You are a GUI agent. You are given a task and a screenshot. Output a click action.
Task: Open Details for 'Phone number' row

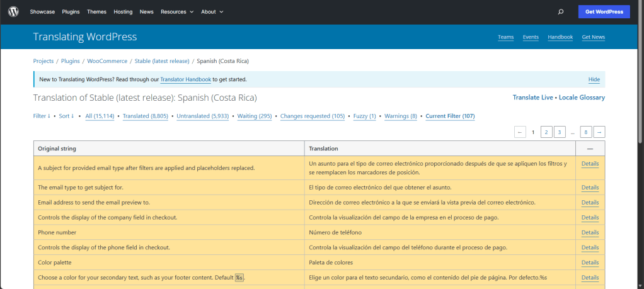click(x=590, y=232)
